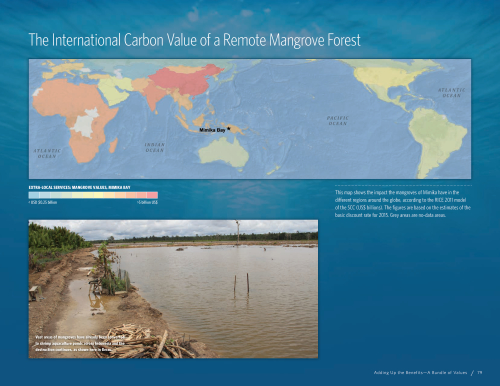Screen dimensions: 500x386
Task: Select the Mimika Bay map label
Action: tap(212, 130)
